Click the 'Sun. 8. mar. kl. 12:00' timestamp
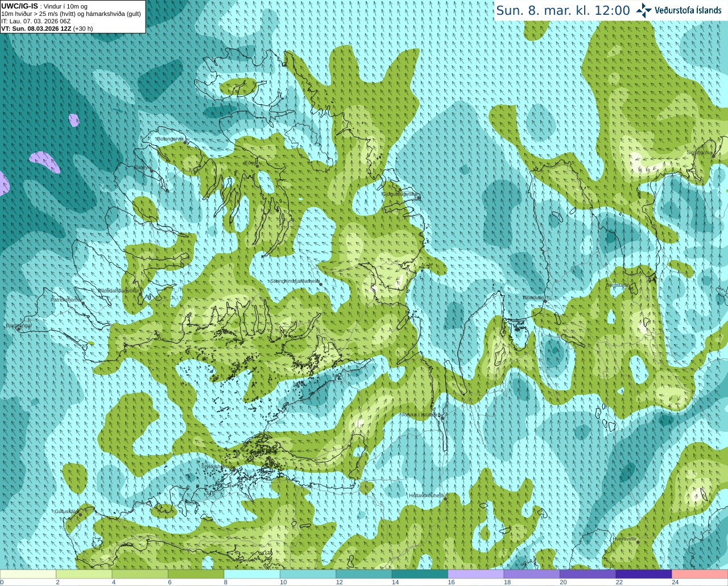 563,10
